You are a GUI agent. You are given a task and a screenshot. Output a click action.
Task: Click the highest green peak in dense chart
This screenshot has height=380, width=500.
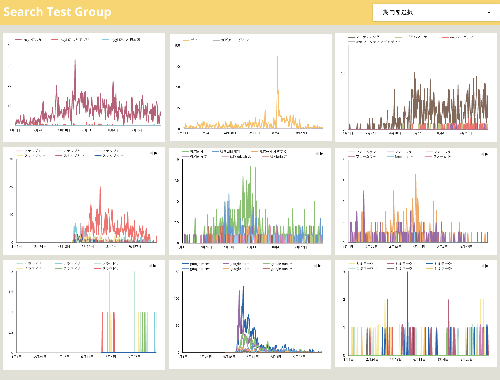(x=251, y=167)
